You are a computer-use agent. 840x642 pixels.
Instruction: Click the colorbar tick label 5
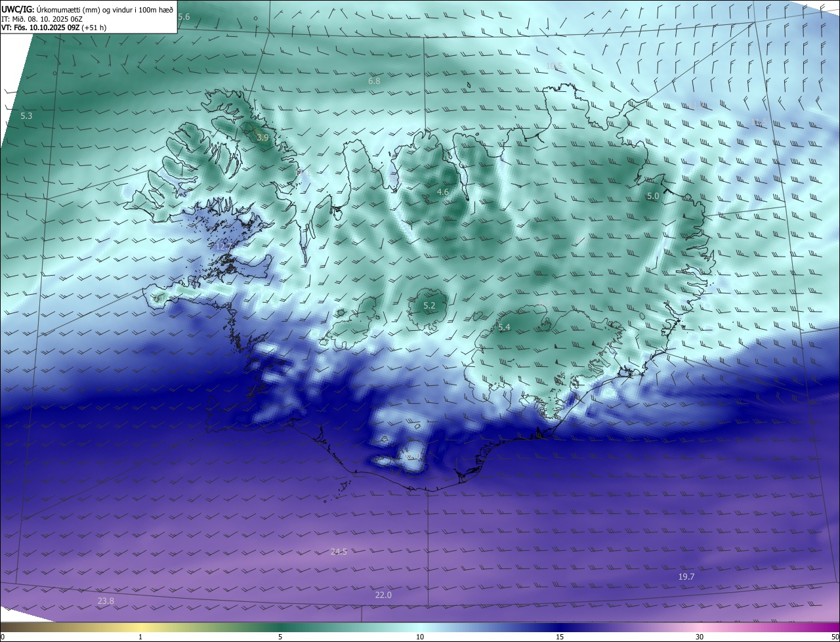280,637
